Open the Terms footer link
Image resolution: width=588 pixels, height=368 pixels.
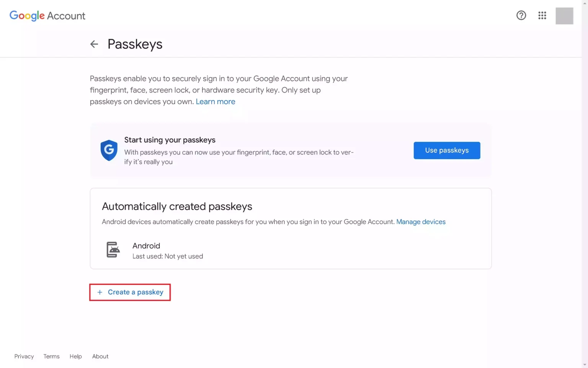[x=51, y=356]
